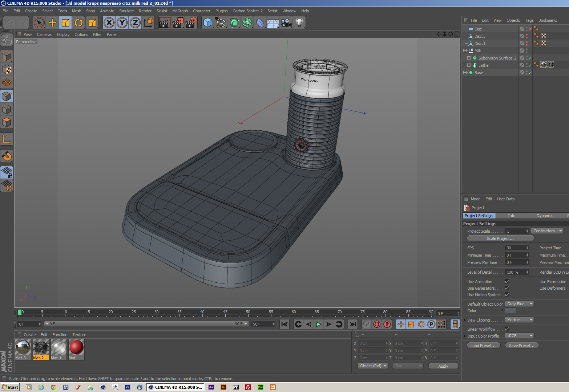Image resolution: width=569 pixels, height=392 pixels.
Task: Open the Centimeters unit dropdown
Action: [548, 231]
